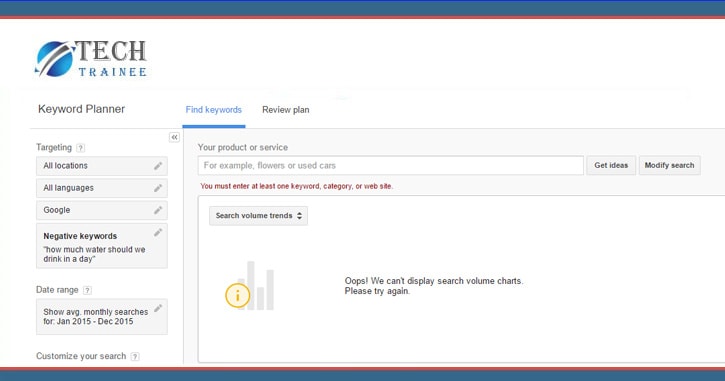Open the Show avg. monthly searches box
The image size is (725, 381).
pos(102,317)
